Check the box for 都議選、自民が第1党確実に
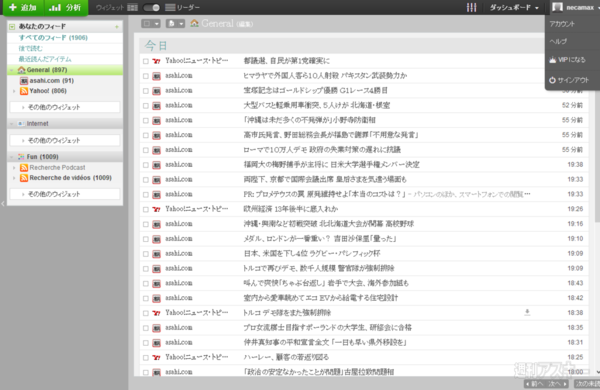 tap(145, 61)
